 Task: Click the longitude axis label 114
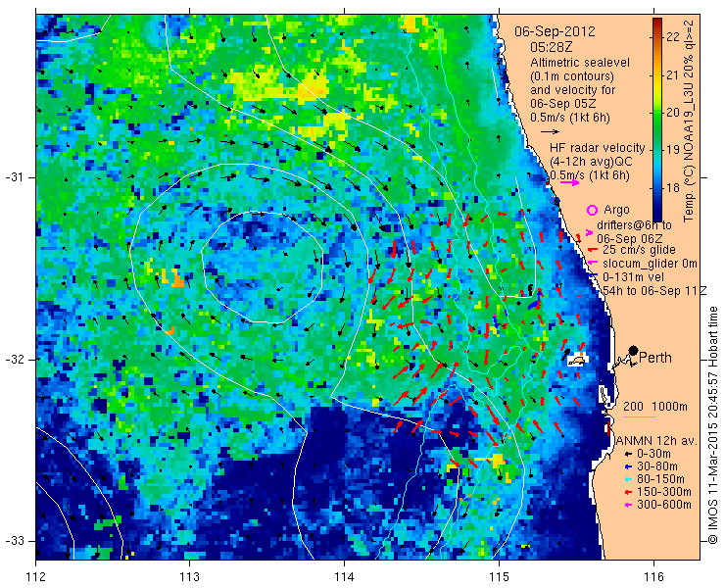click(x=344, y=577)
